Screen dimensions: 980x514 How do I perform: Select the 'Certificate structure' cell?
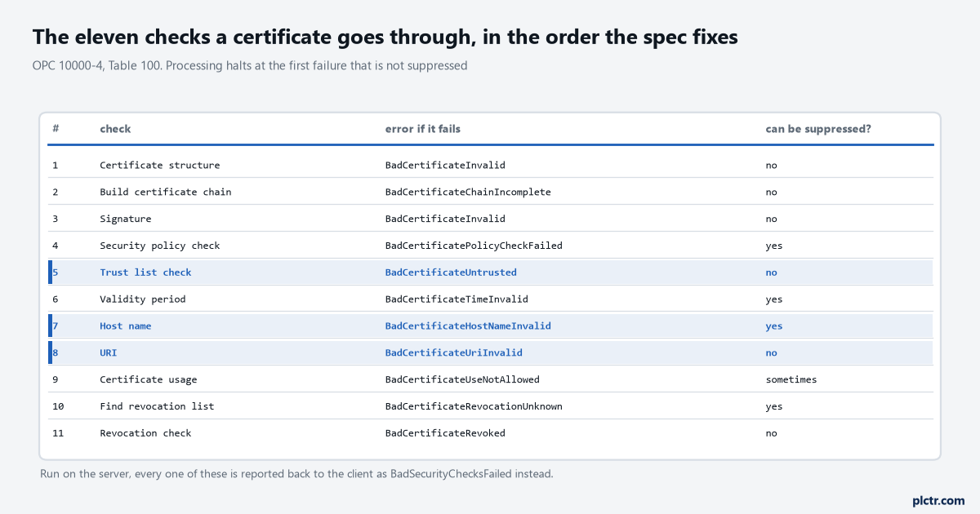(x=160, y=165)
